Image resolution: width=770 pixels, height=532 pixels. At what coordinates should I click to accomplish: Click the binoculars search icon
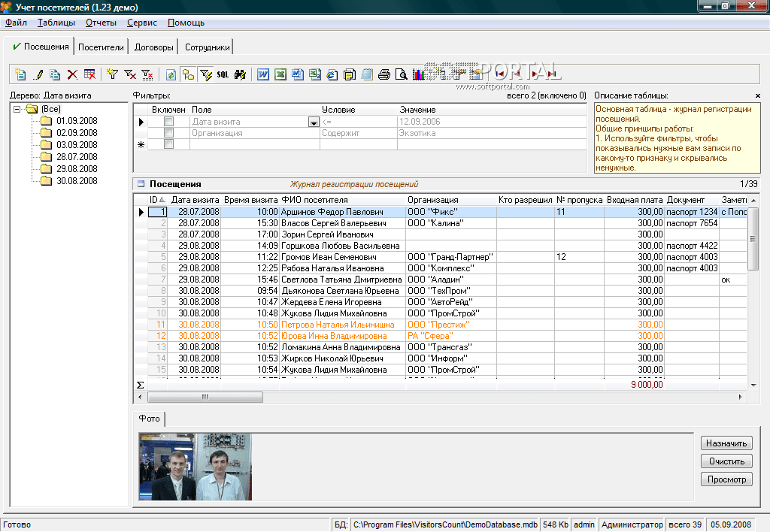(x=240, y=74)
